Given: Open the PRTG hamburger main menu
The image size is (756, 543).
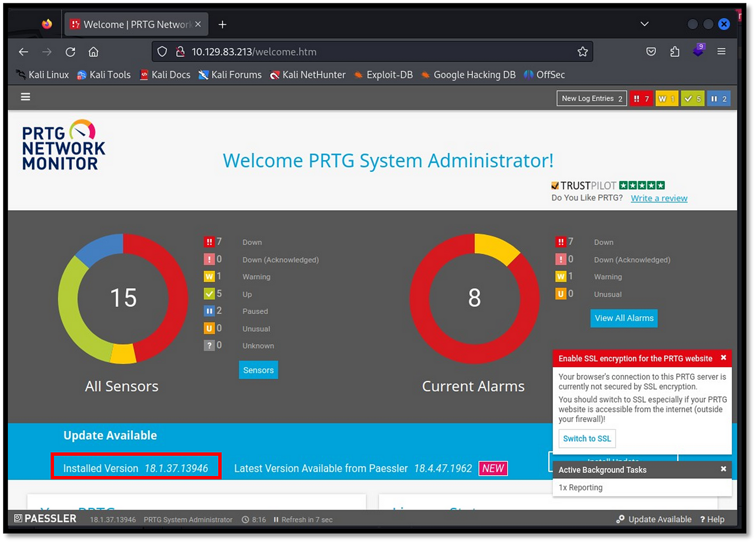Looking at the screenshot, I should point(25,97).
